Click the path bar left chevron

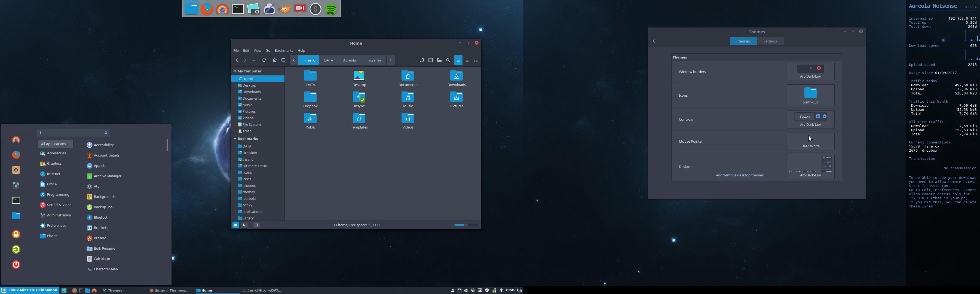294,60
